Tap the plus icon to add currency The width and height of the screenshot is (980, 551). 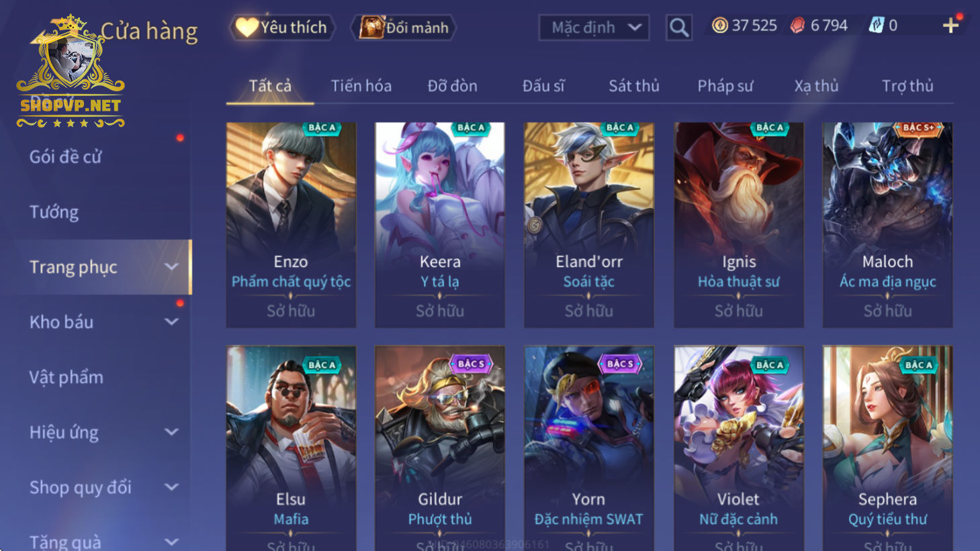click(x=950, y=26)
